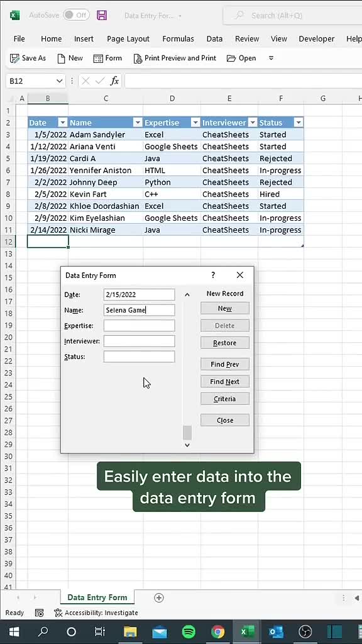Select the Data Entry Form sheet tab
Screen dimensions: 362x644
coord(97,597)
